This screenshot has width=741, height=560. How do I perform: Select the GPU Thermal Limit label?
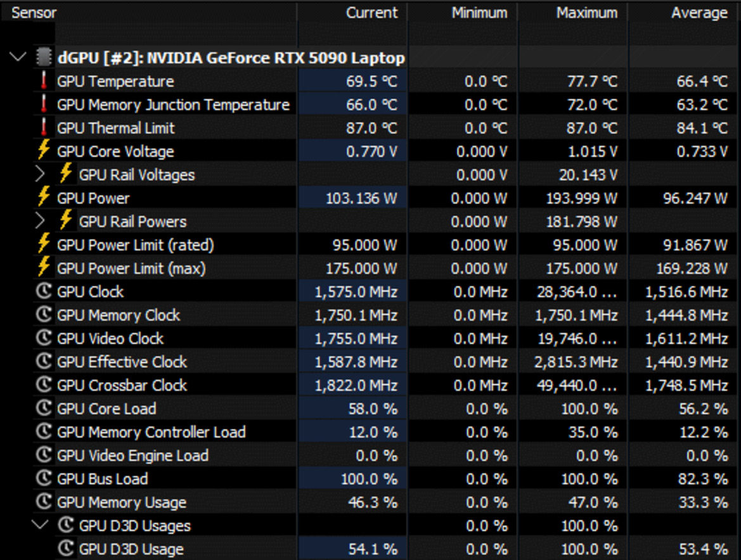click(116, 129)
